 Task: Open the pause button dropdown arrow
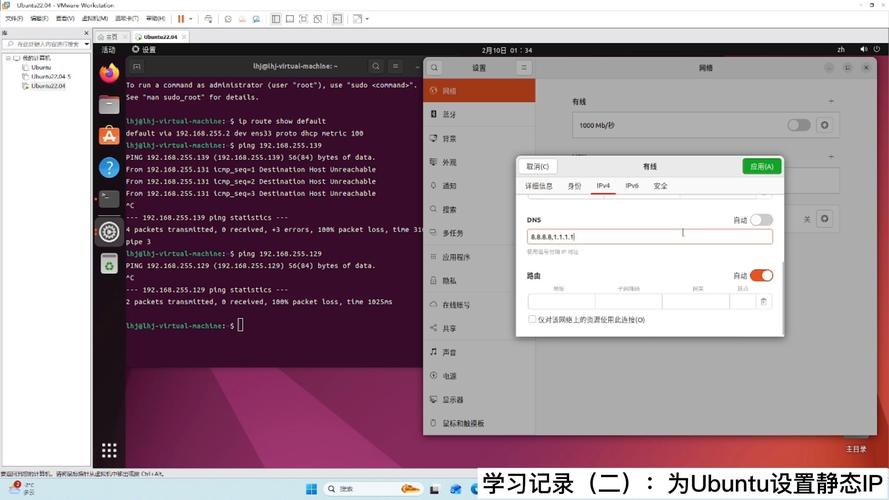(x=190, y=19)
